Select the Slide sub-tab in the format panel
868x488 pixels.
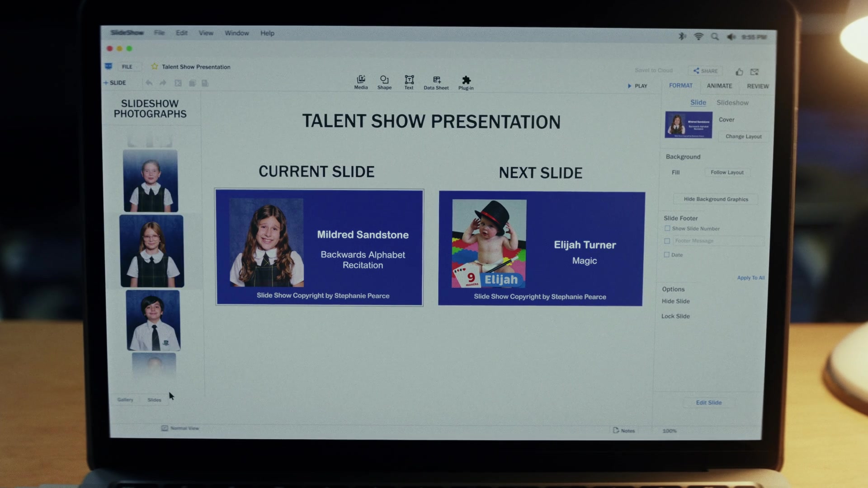tap(698, 103)
